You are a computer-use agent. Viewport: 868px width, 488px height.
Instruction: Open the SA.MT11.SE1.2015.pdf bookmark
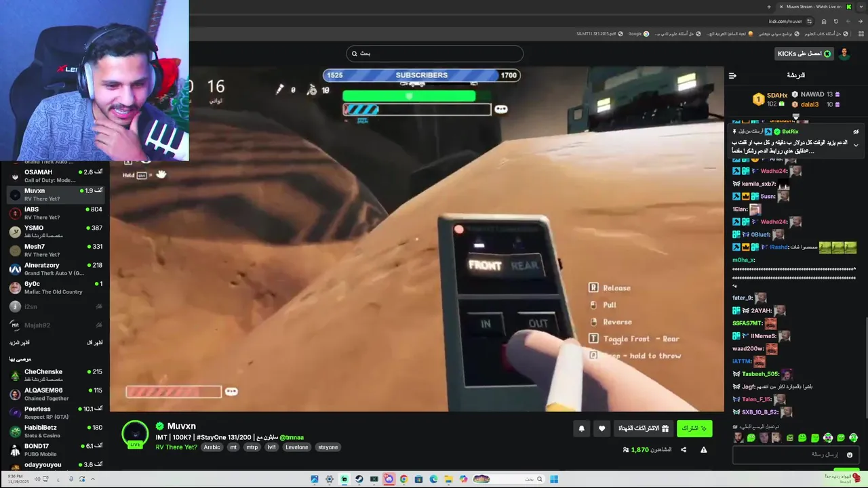click(x=600, y=34)
